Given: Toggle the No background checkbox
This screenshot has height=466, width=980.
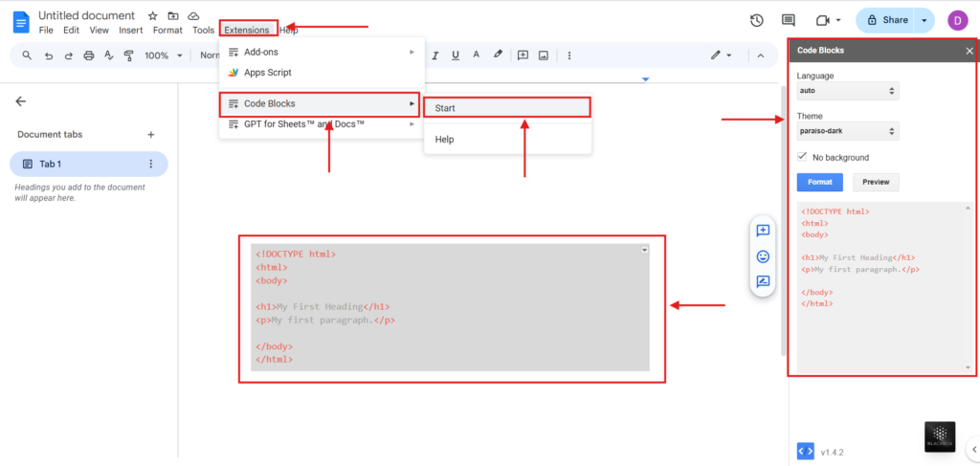Looking at the screenshot, I should pyautogui.click(x=802, y=156).
